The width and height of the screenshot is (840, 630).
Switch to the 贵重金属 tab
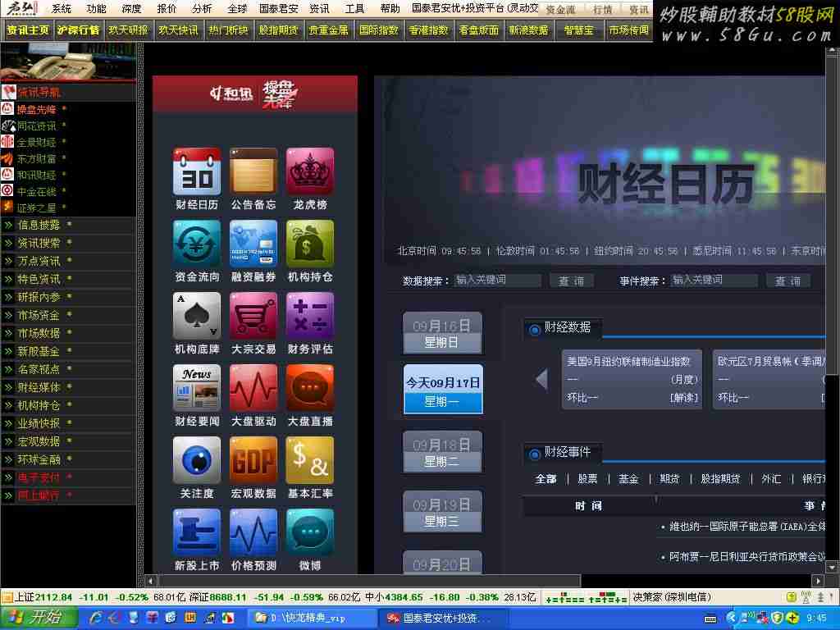coord(328,30)
